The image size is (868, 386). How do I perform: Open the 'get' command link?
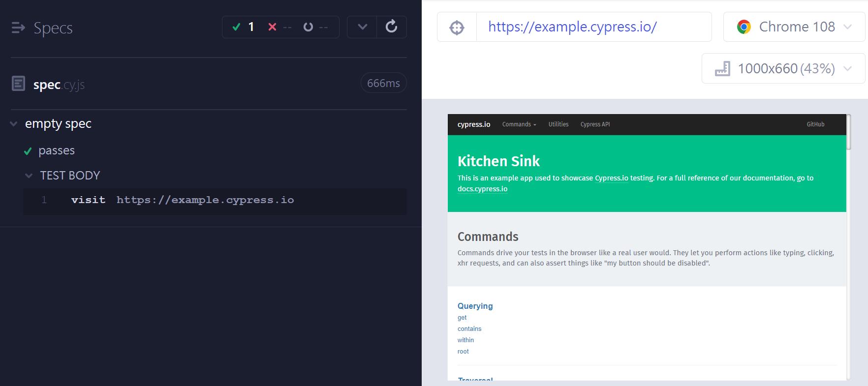[462, 318]
